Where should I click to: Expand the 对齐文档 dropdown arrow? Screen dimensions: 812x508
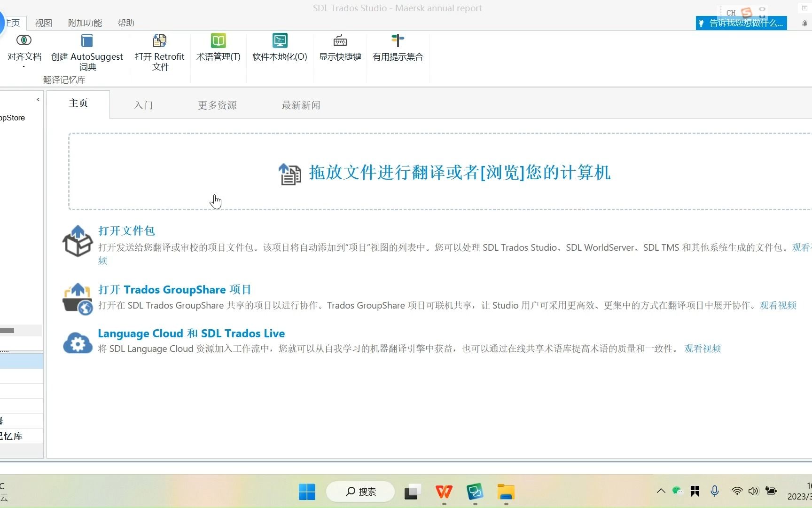[24, 67]
